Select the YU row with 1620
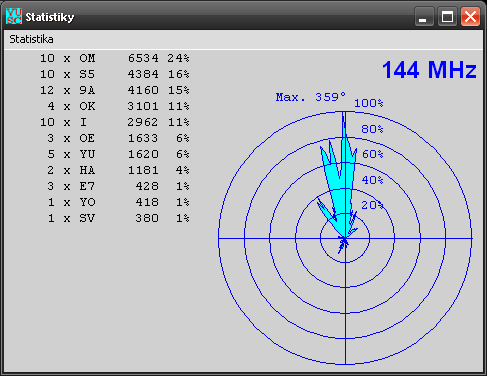The width and height of the screenshot is (487, 376). point(118,154)
